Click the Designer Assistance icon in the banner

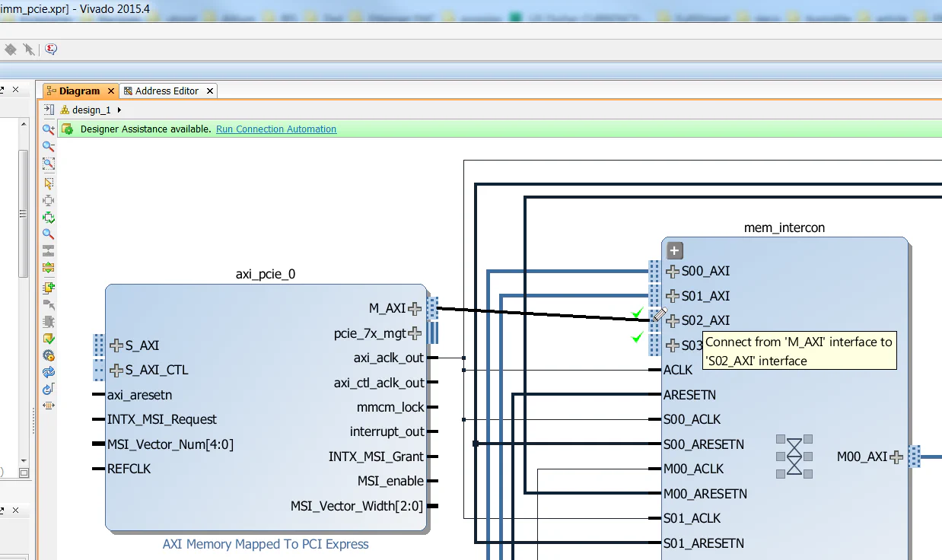click(x=68, y=129)
